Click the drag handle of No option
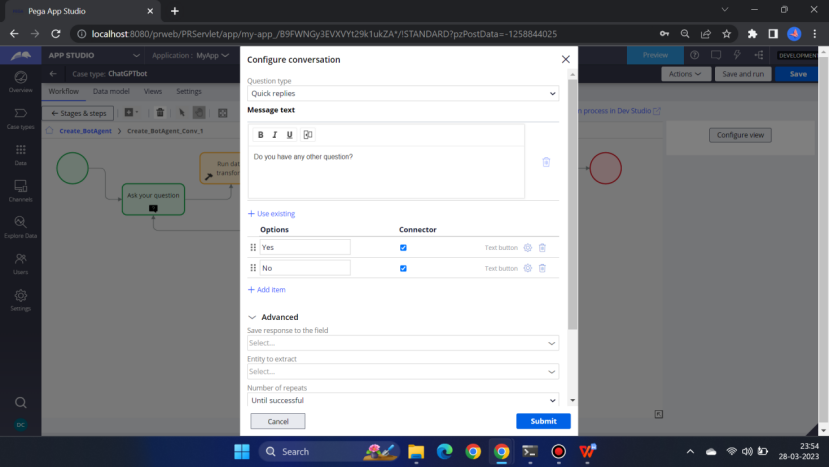The width and height of the screenshot is (830, 467). point(253,268)
